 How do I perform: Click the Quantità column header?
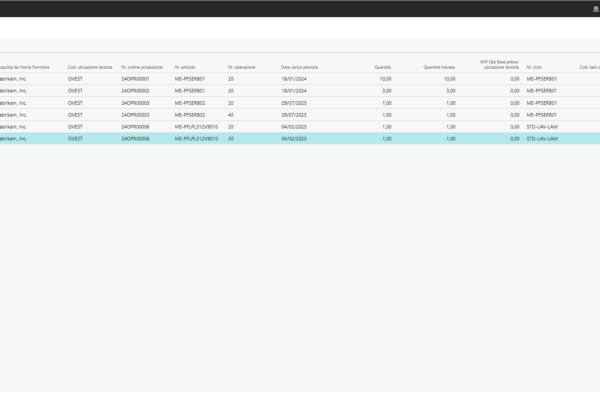click(x=382, y=67)
